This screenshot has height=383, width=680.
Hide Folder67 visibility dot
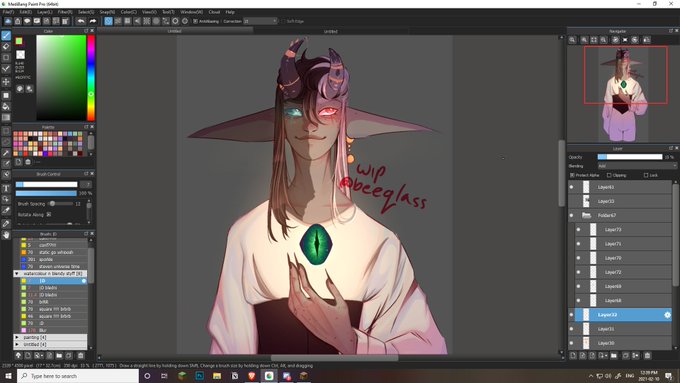(571, 215)
